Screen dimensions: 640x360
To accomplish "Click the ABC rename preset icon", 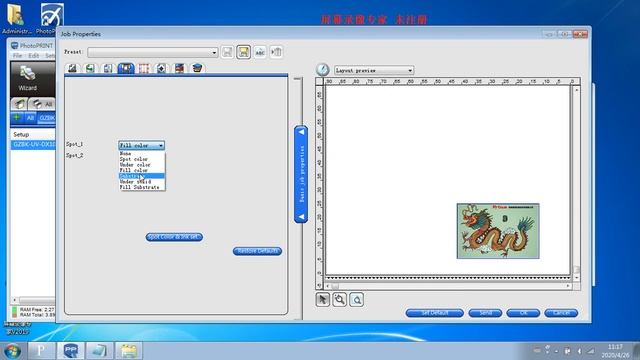I will point(260,52).
